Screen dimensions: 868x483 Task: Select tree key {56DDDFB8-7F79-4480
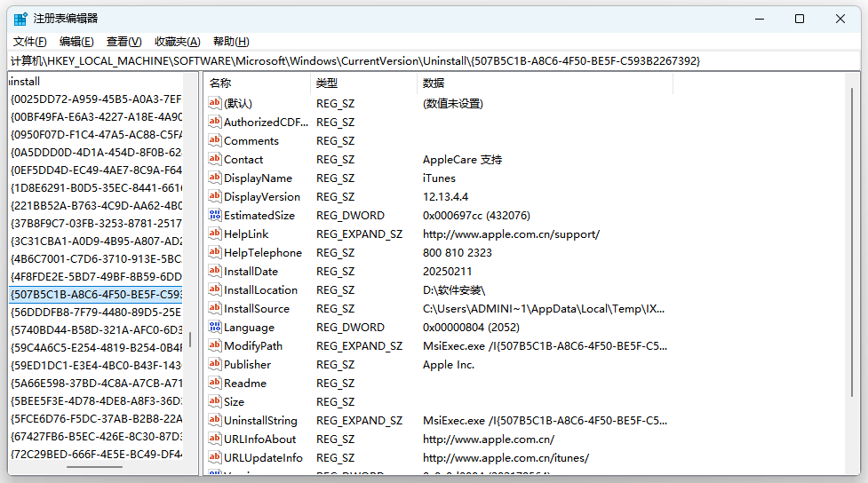point(96,312)
